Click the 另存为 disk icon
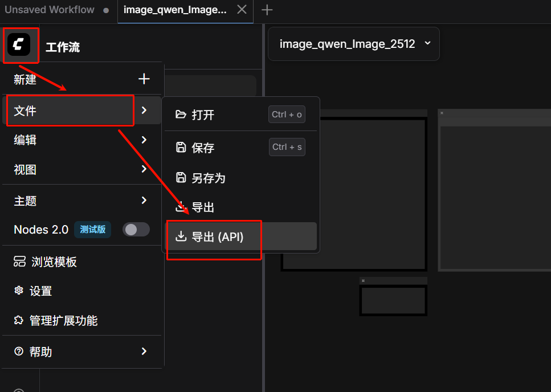 click(x=181, y=177)
